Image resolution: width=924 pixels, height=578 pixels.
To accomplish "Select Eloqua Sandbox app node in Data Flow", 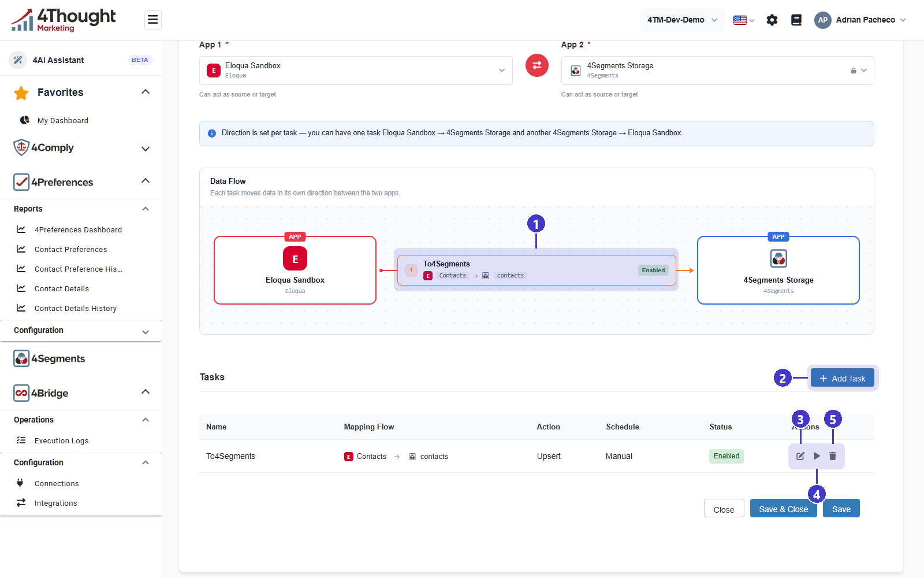I will (295, 270).
